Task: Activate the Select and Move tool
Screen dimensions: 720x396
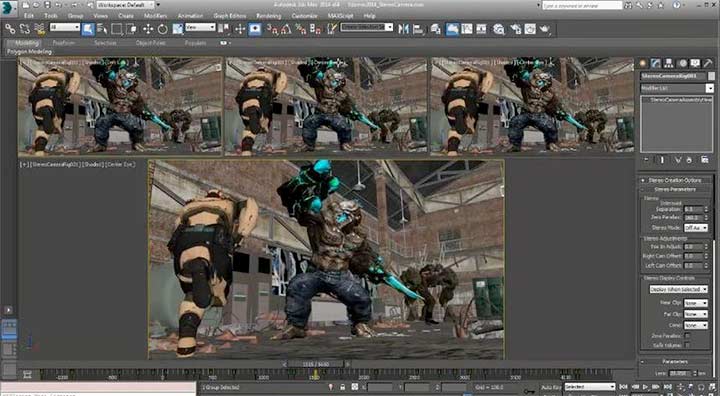Action: 148,29
